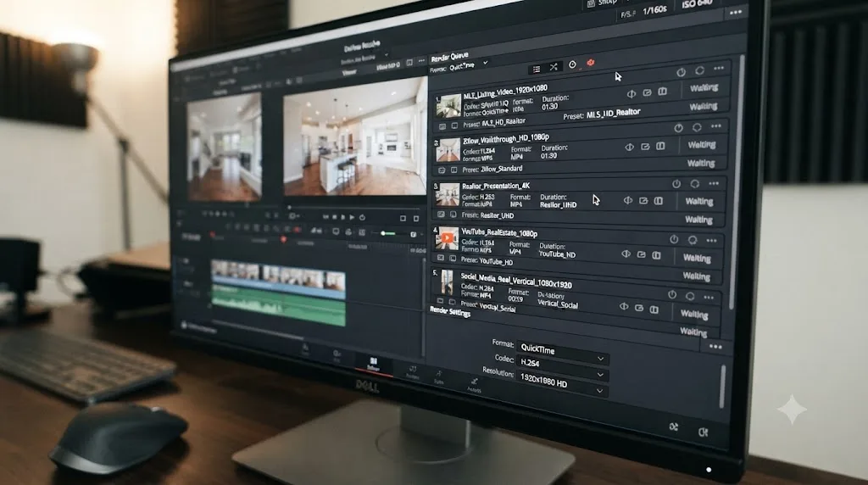Click preset text Zillow_Standard
868x485 pixels.
(502, 169)
